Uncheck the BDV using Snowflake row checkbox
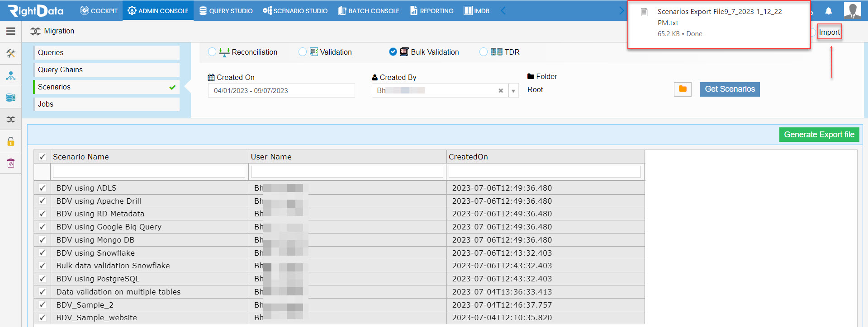868x327 pixels. [x=43, y=253]
